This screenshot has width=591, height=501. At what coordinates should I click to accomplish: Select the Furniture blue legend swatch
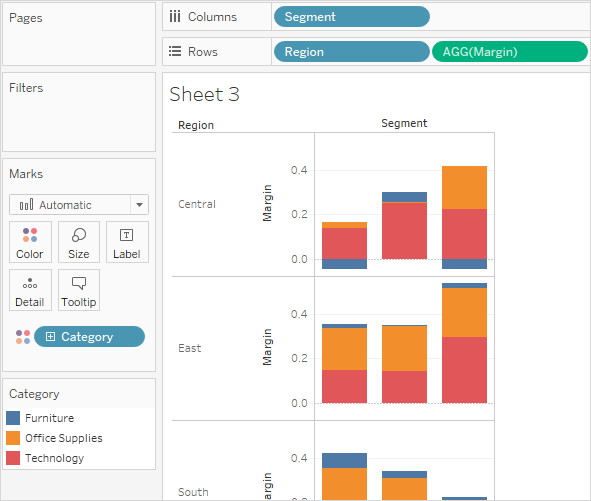pos(13,418)
